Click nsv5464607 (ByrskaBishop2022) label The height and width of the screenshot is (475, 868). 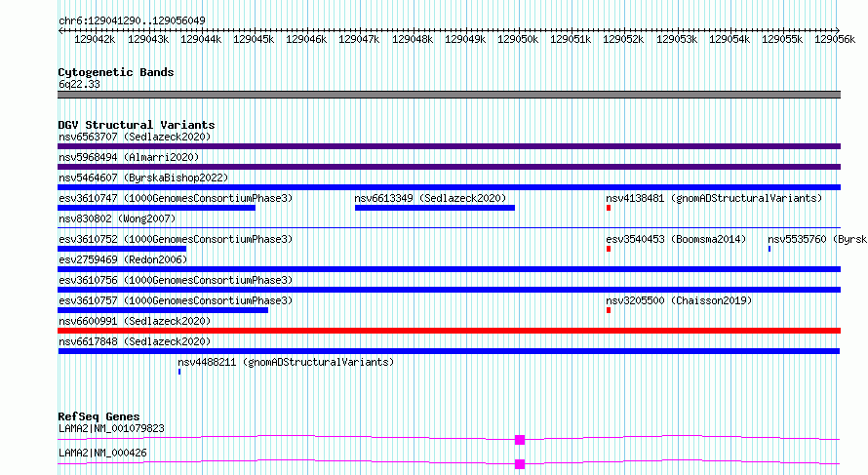pyautogui.click(x=143, y=178)
